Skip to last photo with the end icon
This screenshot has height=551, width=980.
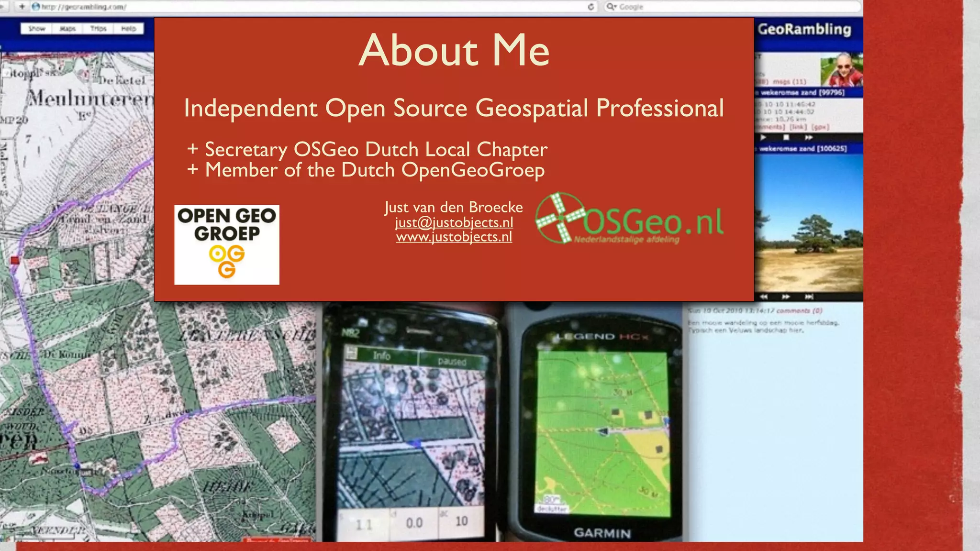point(809,297)
